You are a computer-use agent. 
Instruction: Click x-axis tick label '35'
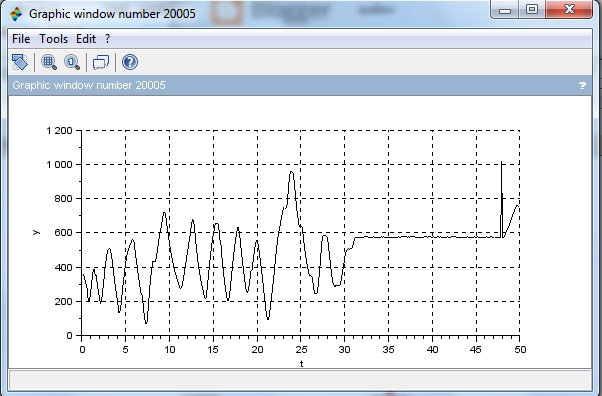click(x=389, y=350)
